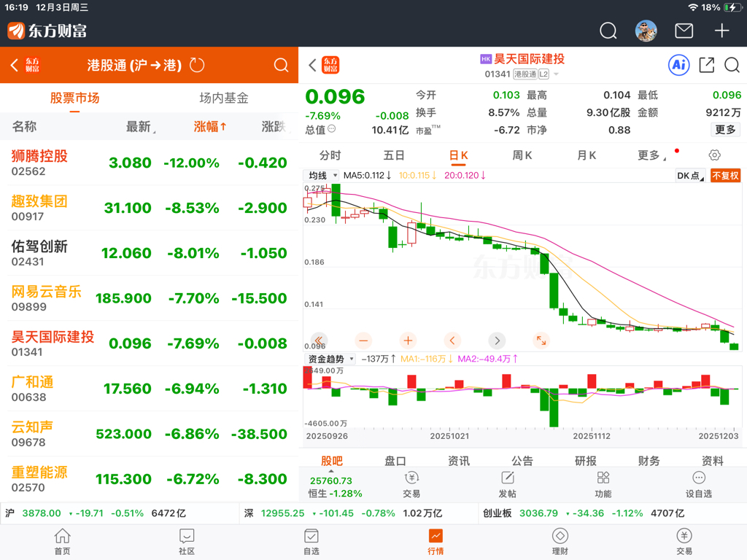Select 五日 chart tab

[x=394, y=155]
